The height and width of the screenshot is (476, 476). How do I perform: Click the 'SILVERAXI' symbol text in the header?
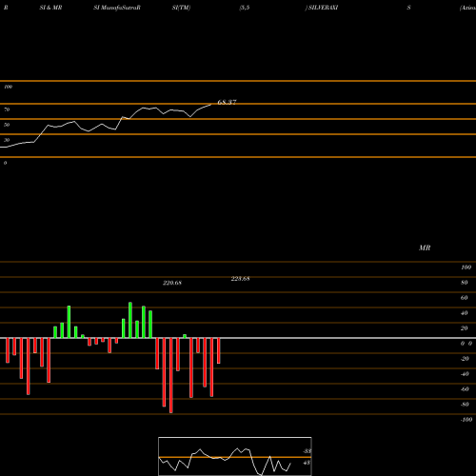click(x=323, y=8)
